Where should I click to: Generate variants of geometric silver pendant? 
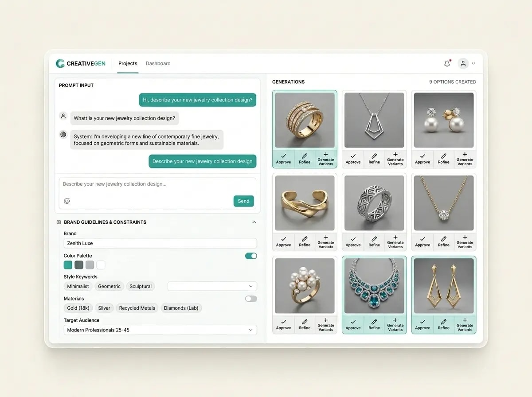395,159
